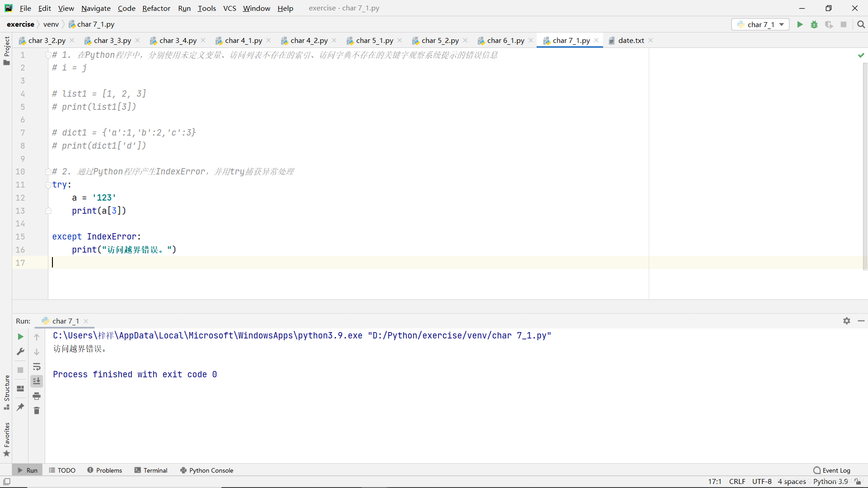The height and width of the screenshot is (488, 868).
Task: Click line number 12 in gutter
Action: [x=20, y=198]
